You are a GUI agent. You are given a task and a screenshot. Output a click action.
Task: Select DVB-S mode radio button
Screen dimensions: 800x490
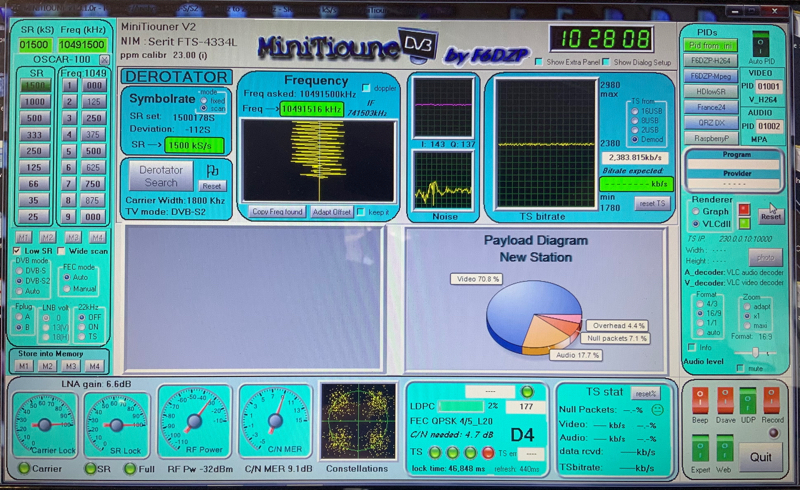pos(19,271)
